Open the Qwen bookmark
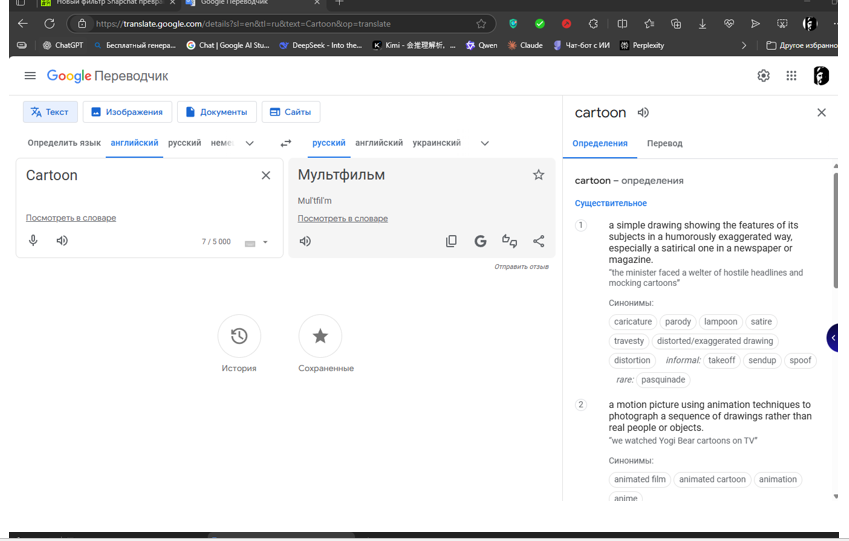 (482, 45)
